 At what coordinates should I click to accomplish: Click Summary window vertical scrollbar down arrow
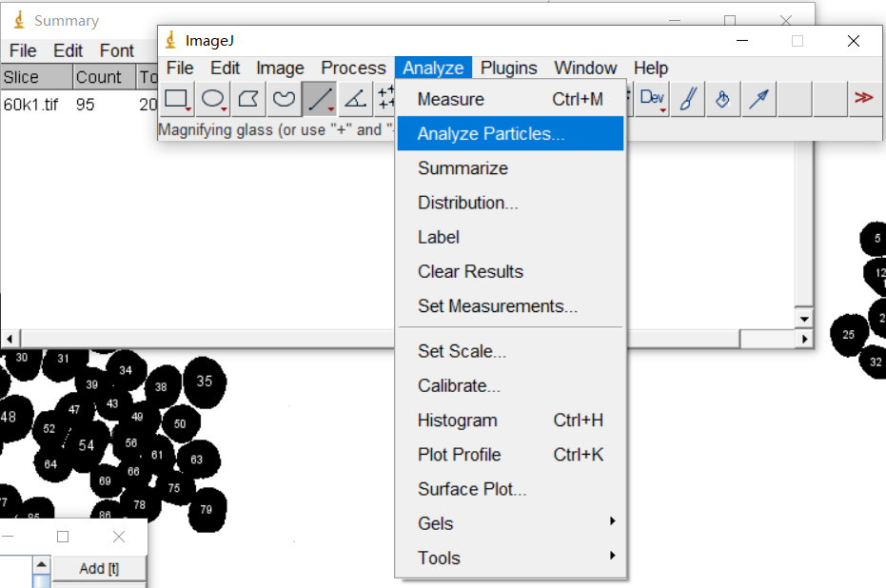pos(805,320)
